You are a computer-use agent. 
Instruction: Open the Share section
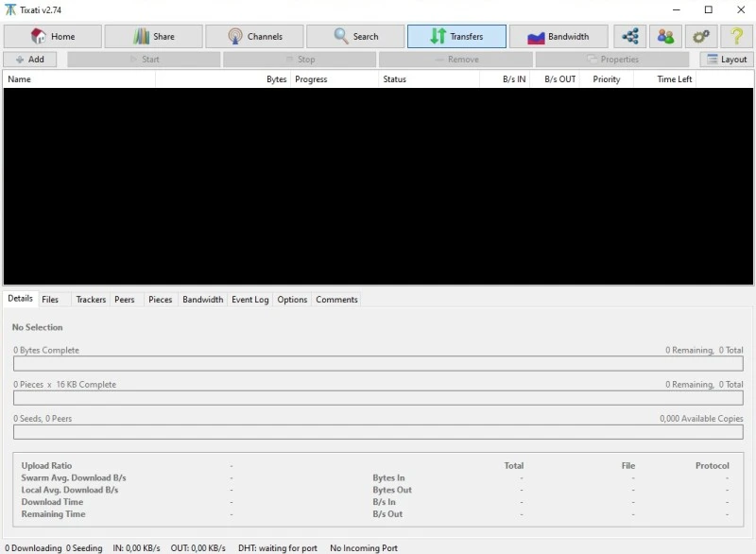(153, 37)
